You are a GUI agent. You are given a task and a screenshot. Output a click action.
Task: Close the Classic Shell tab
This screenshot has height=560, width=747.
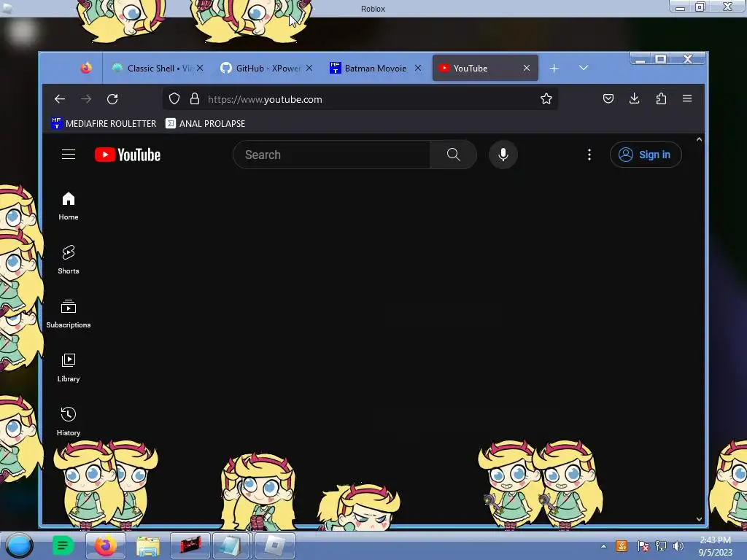pyautogui.click(x=200, y=68)
